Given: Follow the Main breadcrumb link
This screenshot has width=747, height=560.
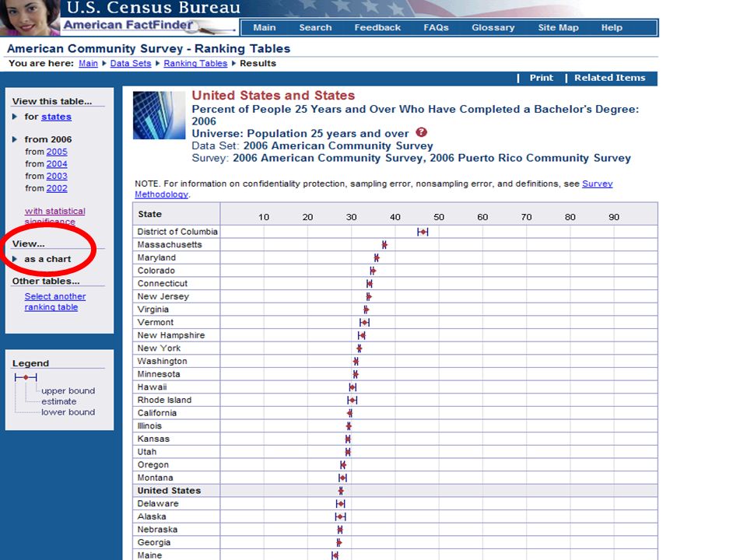Looking at the screenshot, I should click(88, 63).
